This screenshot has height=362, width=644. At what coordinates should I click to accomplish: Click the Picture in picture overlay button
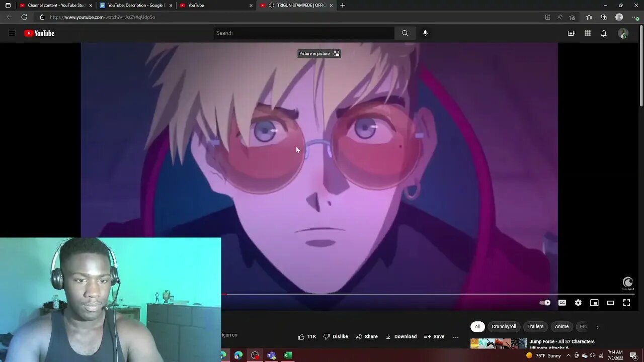[319, 53]
